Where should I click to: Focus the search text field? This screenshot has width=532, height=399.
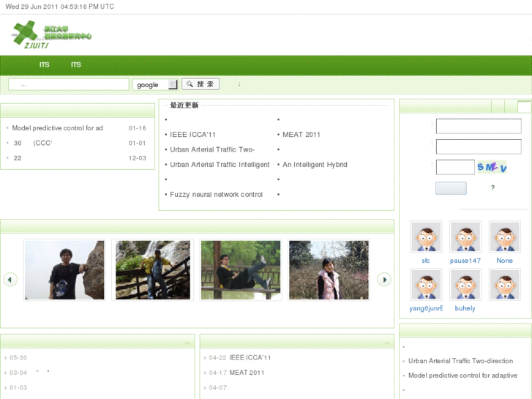(69, 84)
